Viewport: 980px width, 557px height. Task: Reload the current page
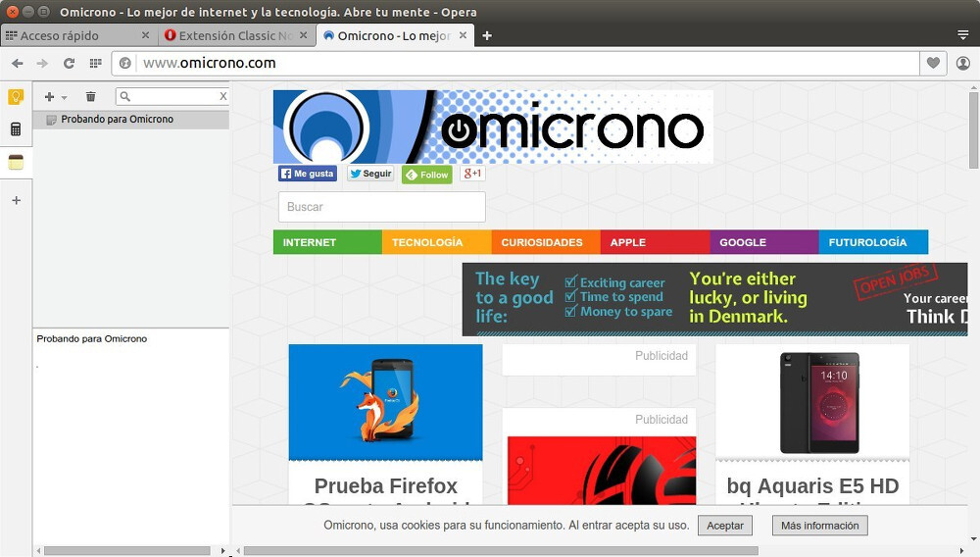(x=69, y=64)
